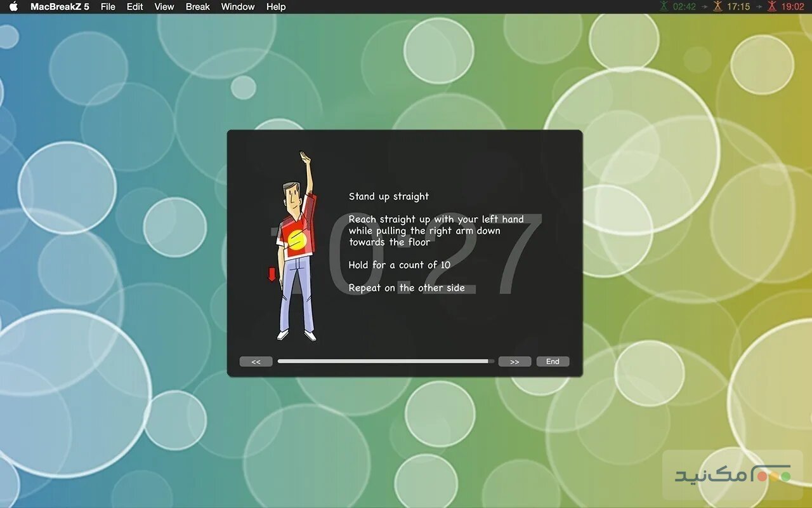
Task: Click the red downward arrow in the exercise drawing
Action: pyautogui.click(x=272, y=273)
